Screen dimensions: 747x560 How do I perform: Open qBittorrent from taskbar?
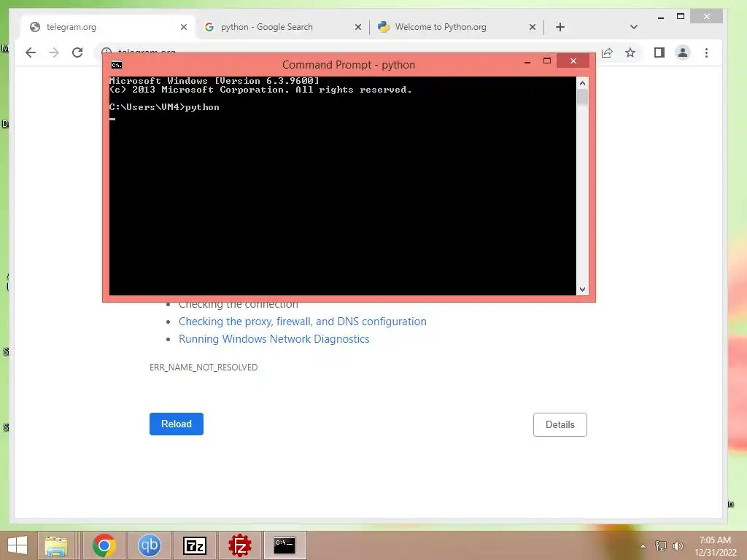pos(149,545)
